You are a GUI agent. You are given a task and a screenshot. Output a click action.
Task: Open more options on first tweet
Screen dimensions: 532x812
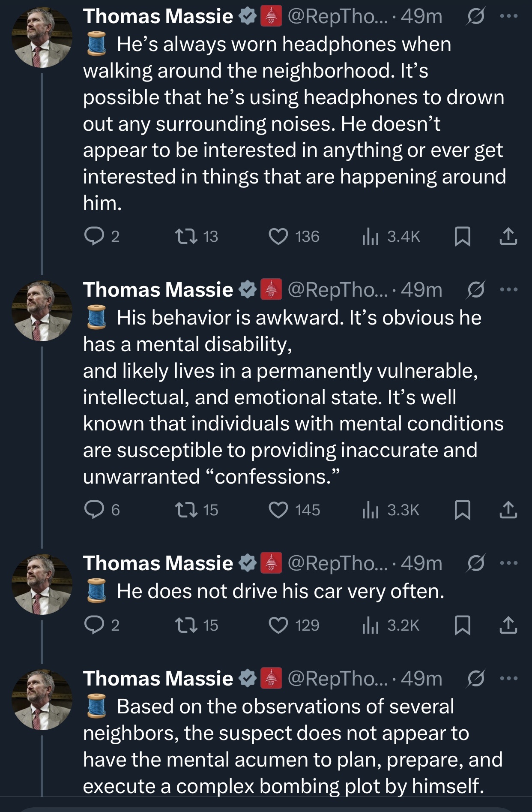(x=509, y=16)
